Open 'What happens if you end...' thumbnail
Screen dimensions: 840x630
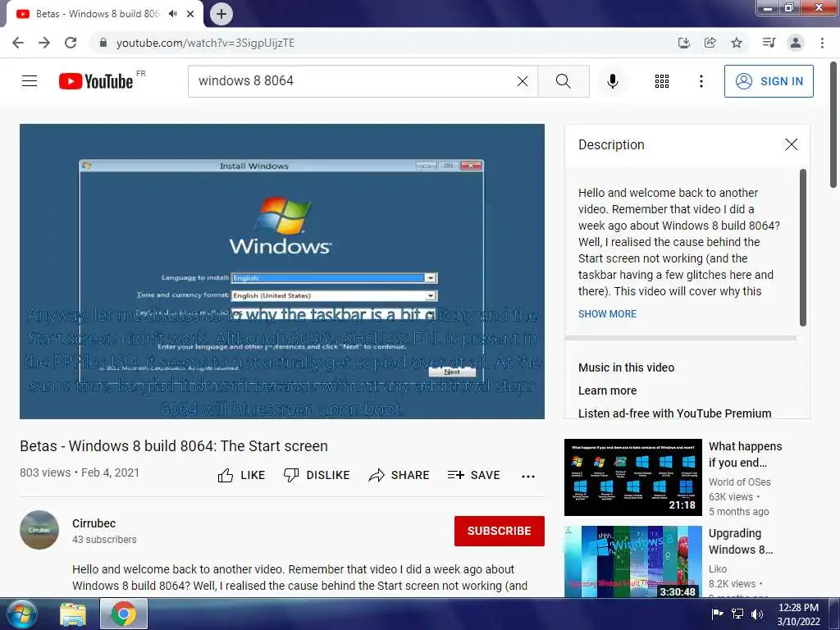coord(633,477)
